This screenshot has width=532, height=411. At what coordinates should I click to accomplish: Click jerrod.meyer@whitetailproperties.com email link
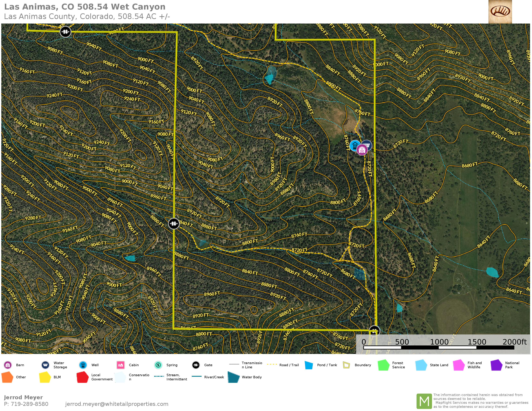click(117, 404)
